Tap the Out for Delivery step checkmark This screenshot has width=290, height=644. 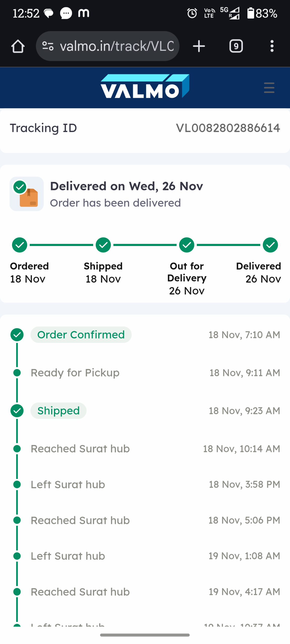[x=187, y=245]
